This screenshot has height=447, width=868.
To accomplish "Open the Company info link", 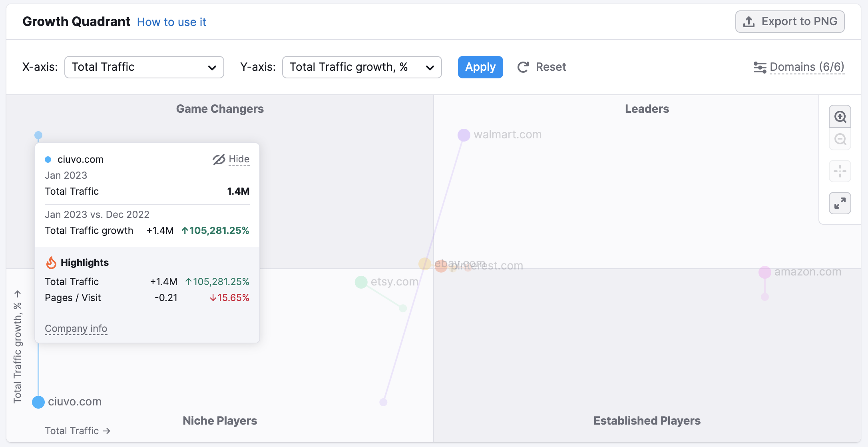I will point(76,329).
